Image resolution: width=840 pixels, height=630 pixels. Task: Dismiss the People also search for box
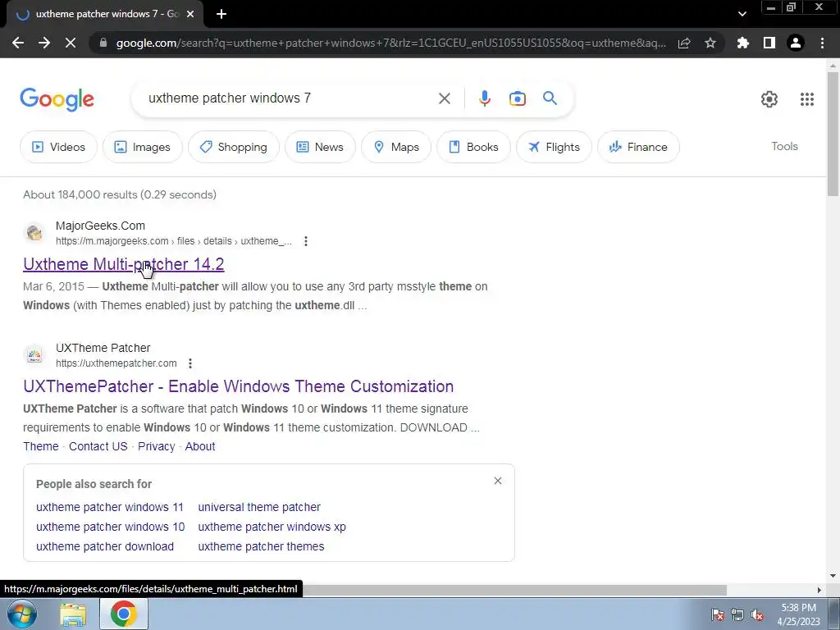pos(498,481)
